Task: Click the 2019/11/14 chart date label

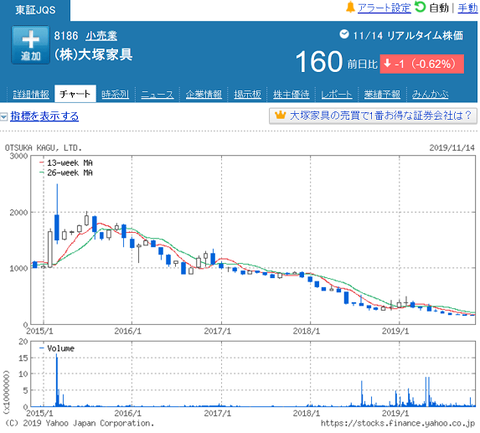Action: point(452,148)
